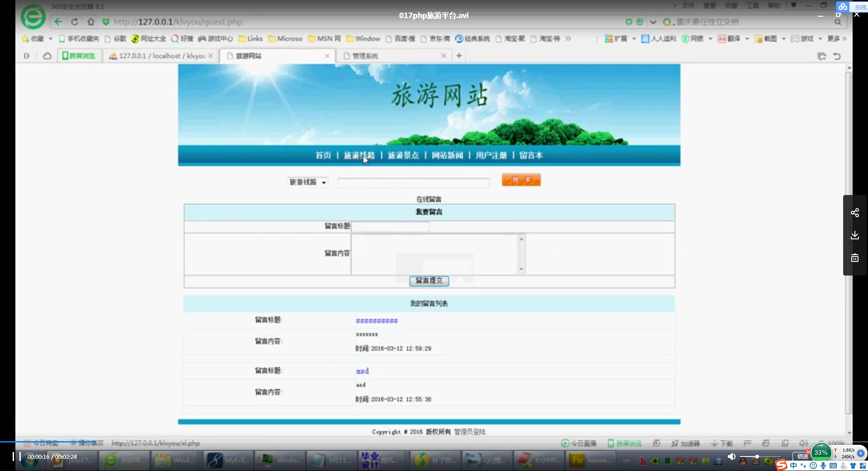The height and width of the screenshot is (471, 868).
Task: Expand the 扩展 dropdown arrow
Action: pyautogui.click(x=634, y=39)
